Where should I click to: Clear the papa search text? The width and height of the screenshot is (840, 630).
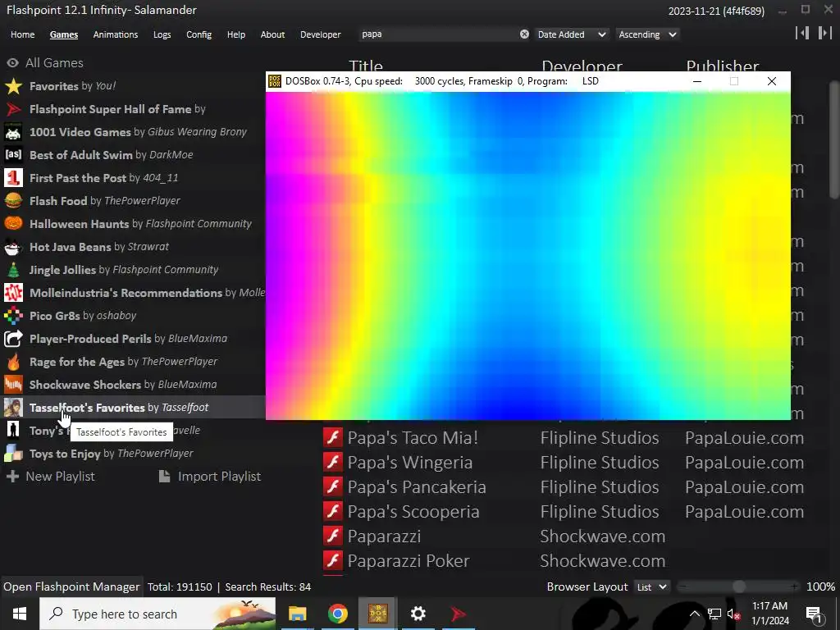coord(524,34)
